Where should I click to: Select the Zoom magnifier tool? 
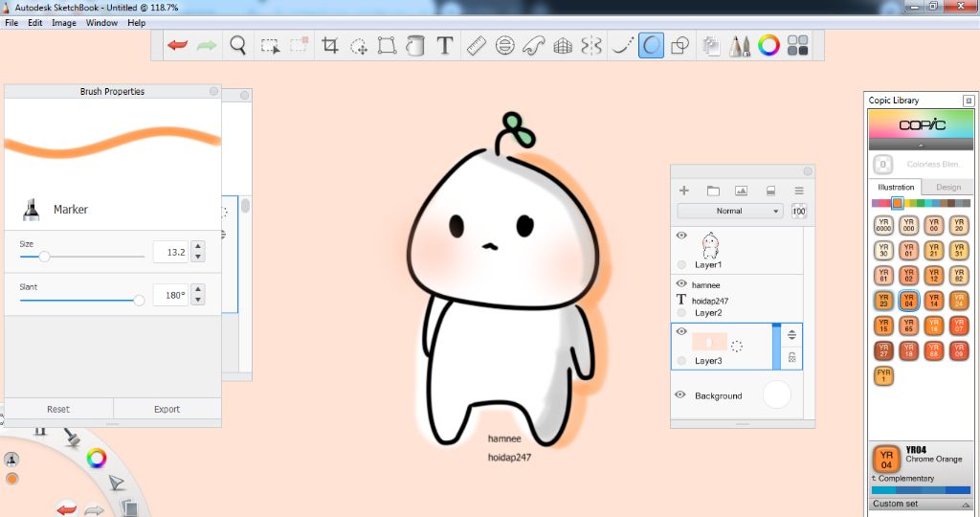click(238, 45)
